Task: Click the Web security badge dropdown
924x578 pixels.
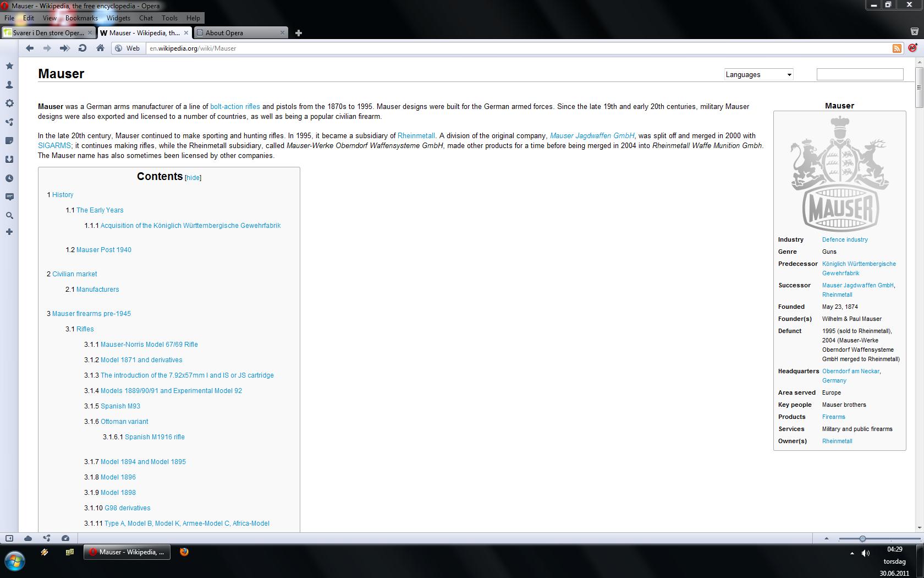Action: click(x=128, y=48)
